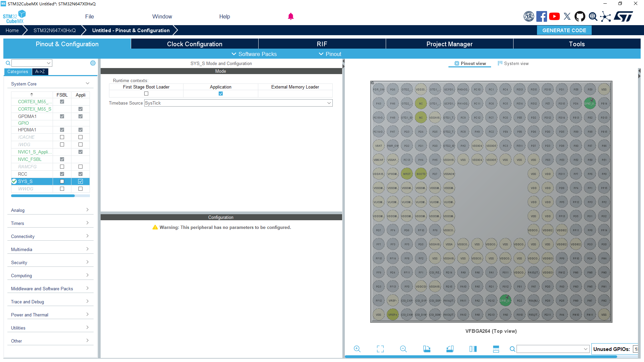The width and height of the screenshot is (644, 362).
Task: Switch to System view
Action: [x=513, y=63]
